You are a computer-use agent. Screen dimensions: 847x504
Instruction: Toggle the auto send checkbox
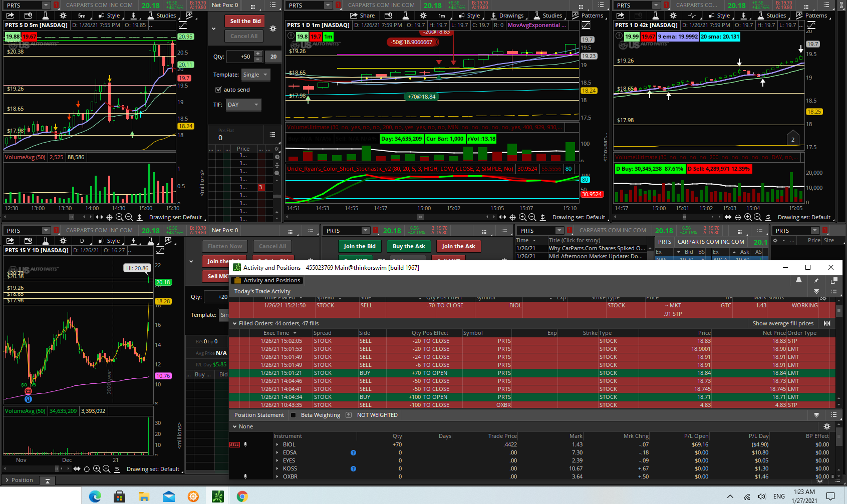pos(218,90)
